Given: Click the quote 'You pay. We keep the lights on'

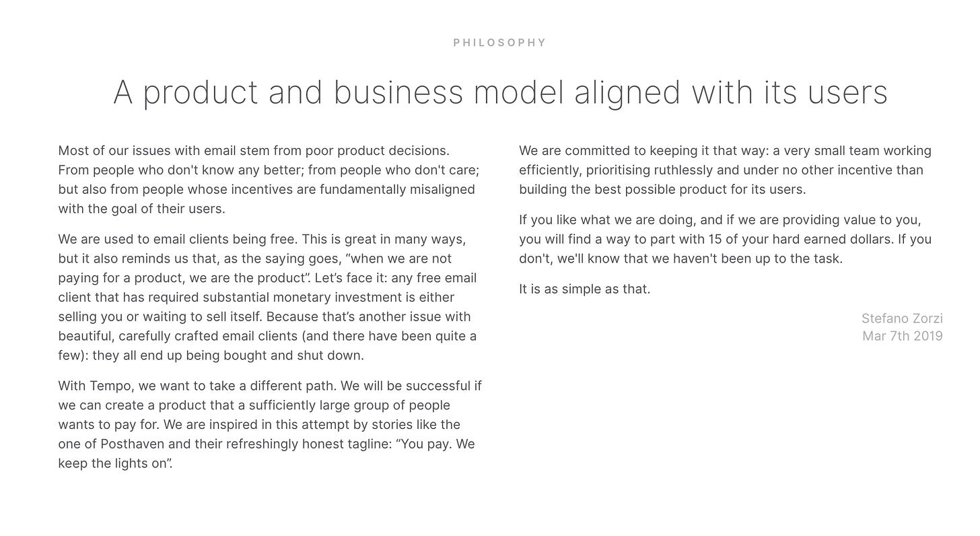Looking at the screenshot, I should 267,454.
